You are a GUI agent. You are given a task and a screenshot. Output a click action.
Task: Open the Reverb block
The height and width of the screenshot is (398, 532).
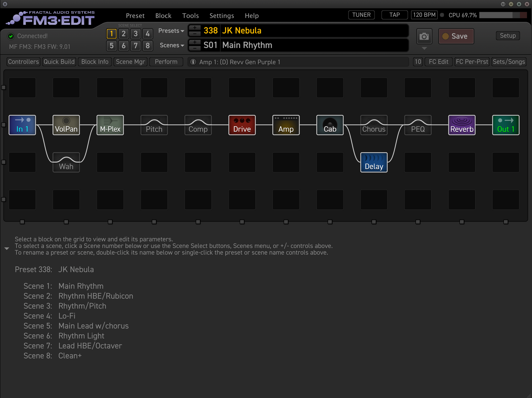(462, 125)
